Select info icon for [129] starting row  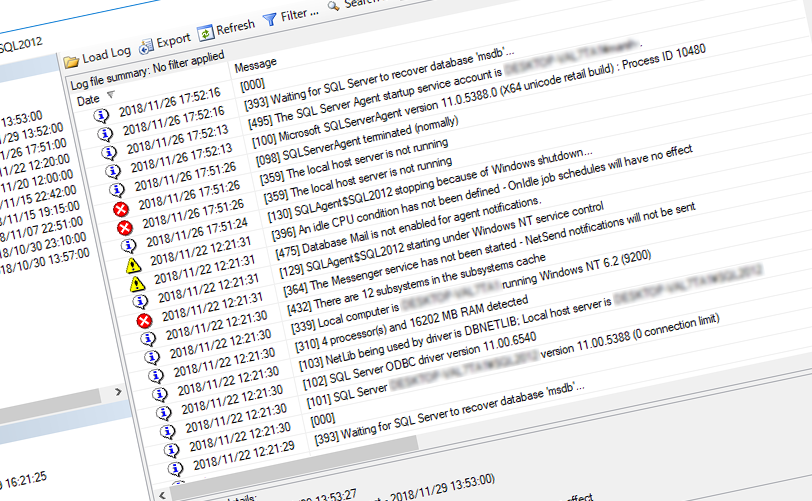140,302
